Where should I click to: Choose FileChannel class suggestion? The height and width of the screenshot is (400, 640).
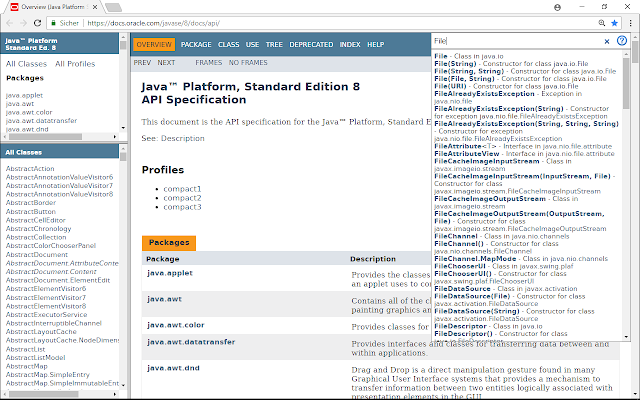(502, 236)
